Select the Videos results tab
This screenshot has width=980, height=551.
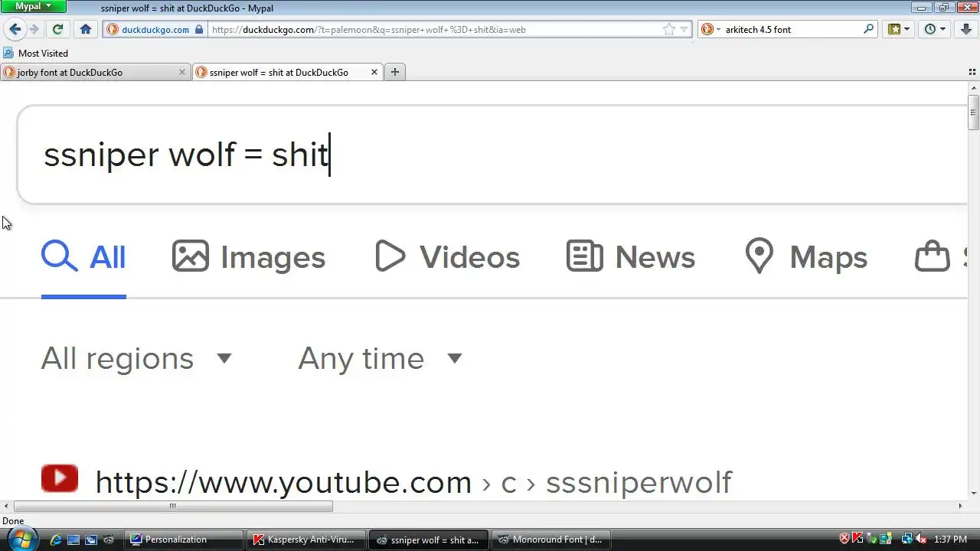coord(447,257)
